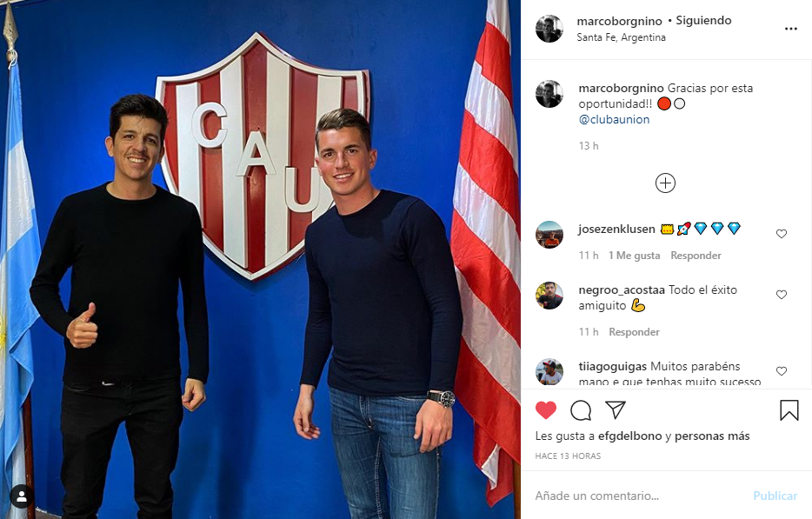Reply to josezenklusen's comment
Image resolution: width=812 pixels, height=519 pixels.
point(696,256)
